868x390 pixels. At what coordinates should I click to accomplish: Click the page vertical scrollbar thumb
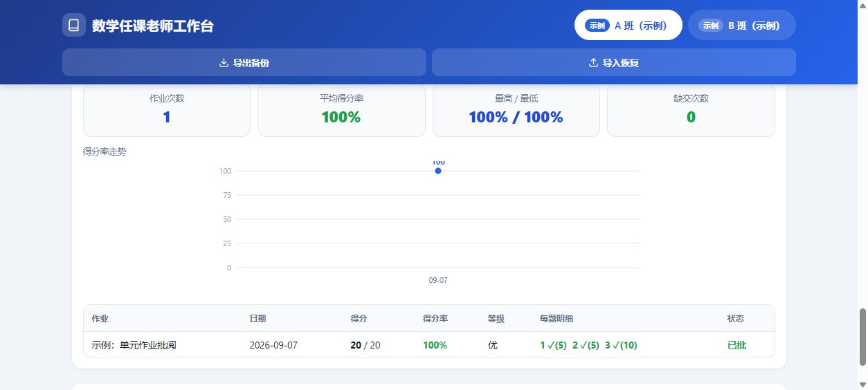click(x=862, y=337)
